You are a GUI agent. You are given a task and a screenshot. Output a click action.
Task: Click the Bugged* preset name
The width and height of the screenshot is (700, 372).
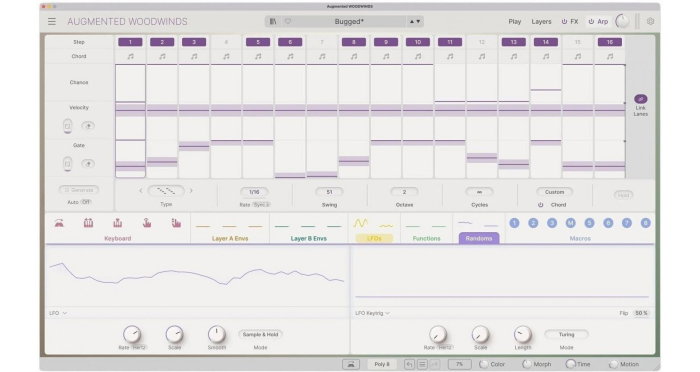[349, 21]
